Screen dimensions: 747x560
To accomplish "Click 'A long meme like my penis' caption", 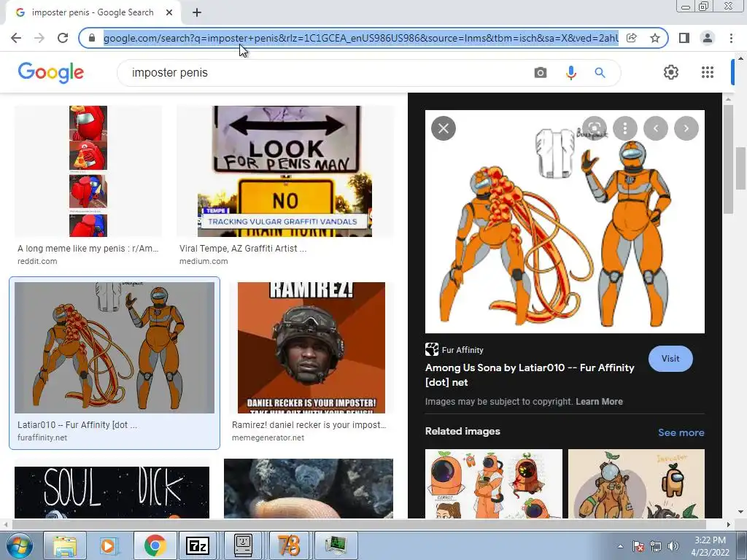I will click(88, 249).
